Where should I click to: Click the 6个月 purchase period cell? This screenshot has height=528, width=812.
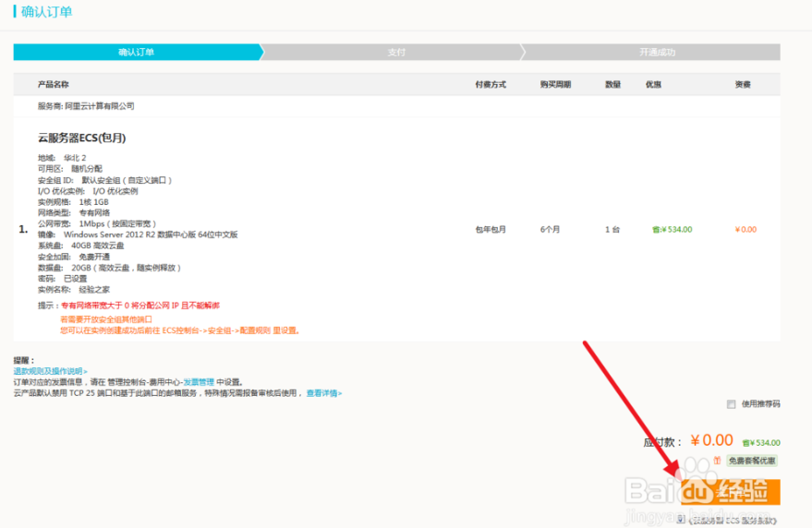pyautogui.click(x=550, y=229)
